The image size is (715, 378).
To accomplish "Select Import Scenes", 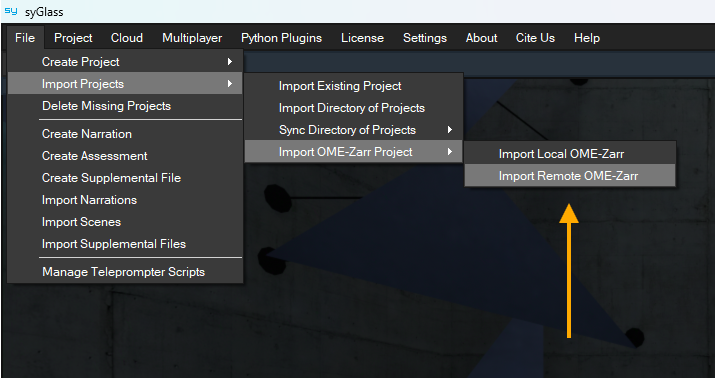I will tap(125, 222).
